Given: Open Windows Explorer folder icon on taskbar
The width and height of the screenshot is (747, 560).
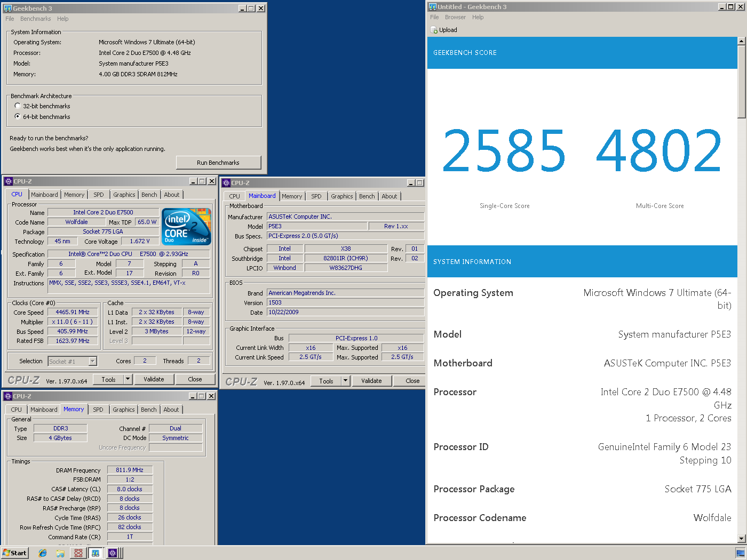Looking at the screenshot, I should tap(60, 553).
